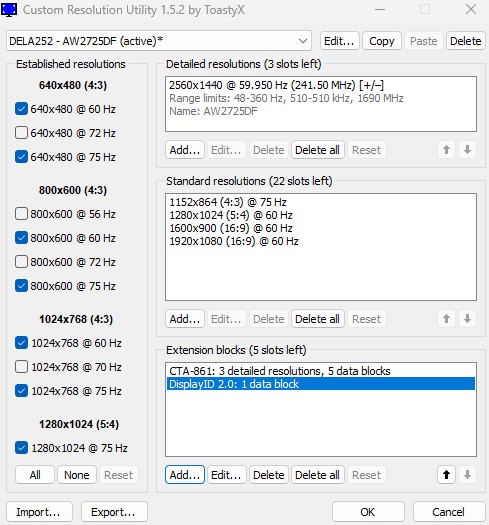The width and height of the screenshot is (489, 525).
Task: Select 1600x900 (16:9) @ 60 Hz
Action: tap(321, 228)
